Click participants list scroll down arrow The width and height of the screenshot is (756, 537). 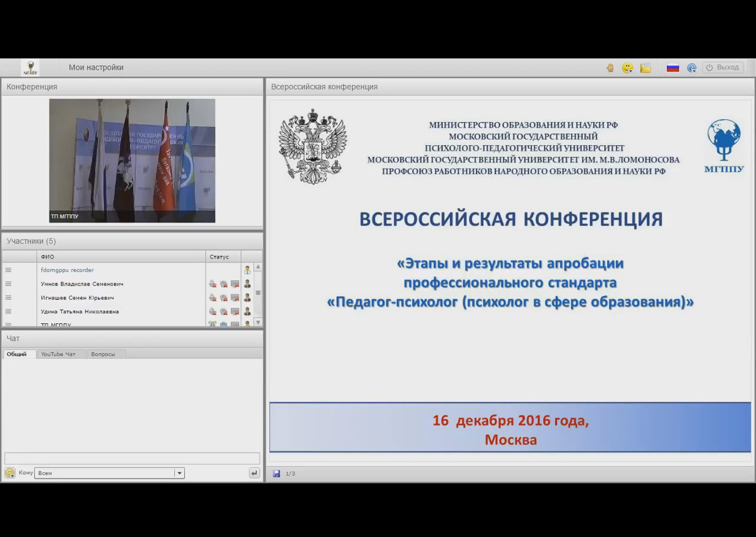tap(258, 322)
